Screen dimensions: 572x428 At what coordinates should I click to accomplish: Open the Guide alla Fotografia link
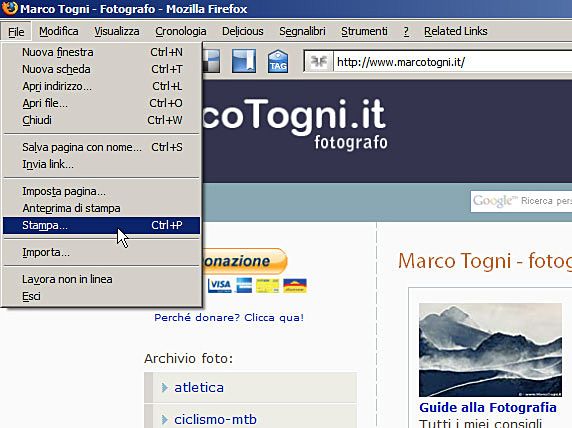488,407
